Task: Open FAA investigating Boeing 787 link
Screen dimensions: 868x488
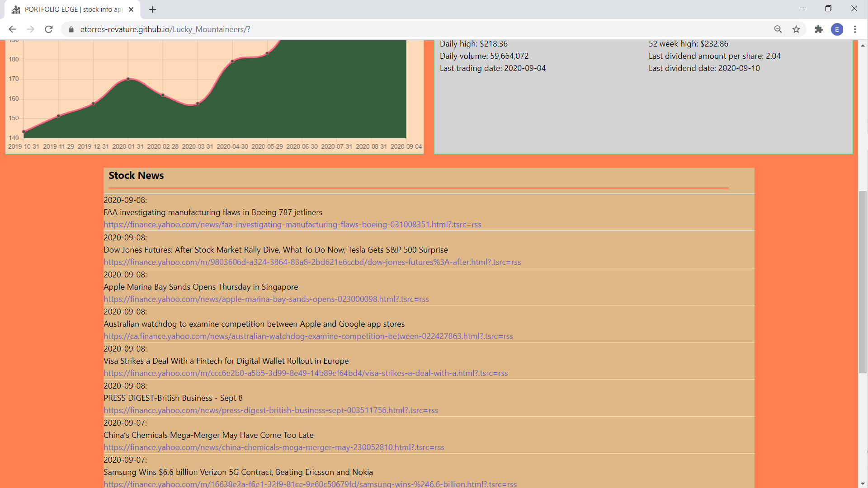Action: coord(292,225)
